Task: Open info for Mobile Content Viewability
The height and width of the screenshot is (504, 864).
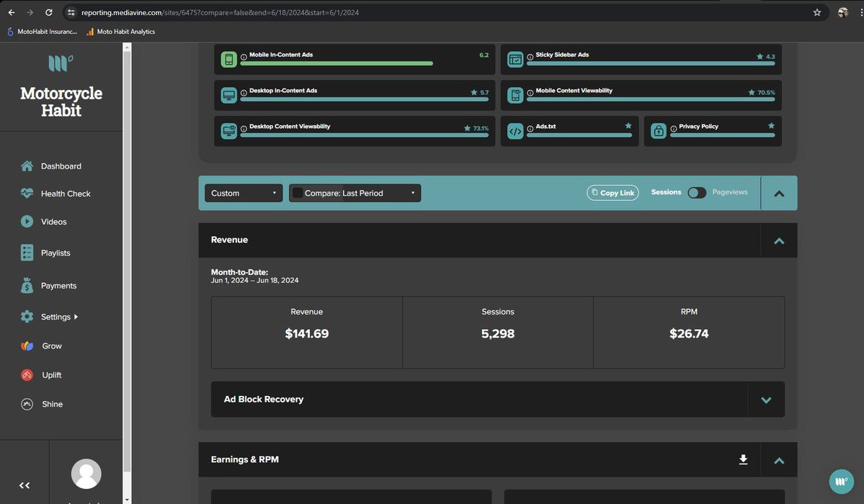Action: [x=530, y=93]
